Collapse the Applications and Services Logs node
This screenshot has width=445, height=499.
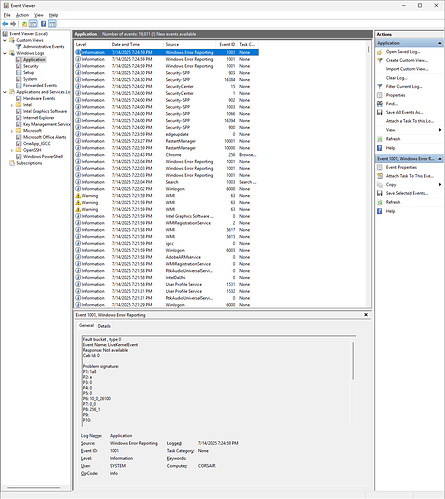[5, 92]
